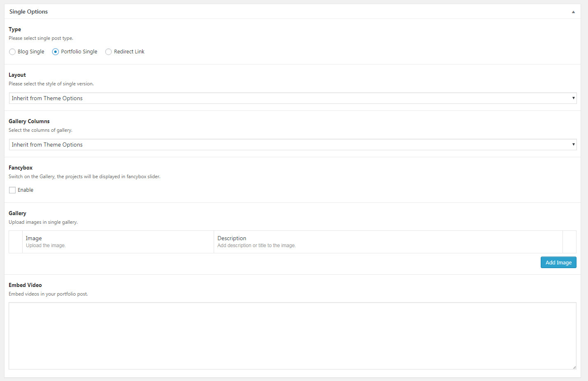Pick the Redirect Link radio button
The width and height of the screenshot is (588, 381).
(108, 52)
